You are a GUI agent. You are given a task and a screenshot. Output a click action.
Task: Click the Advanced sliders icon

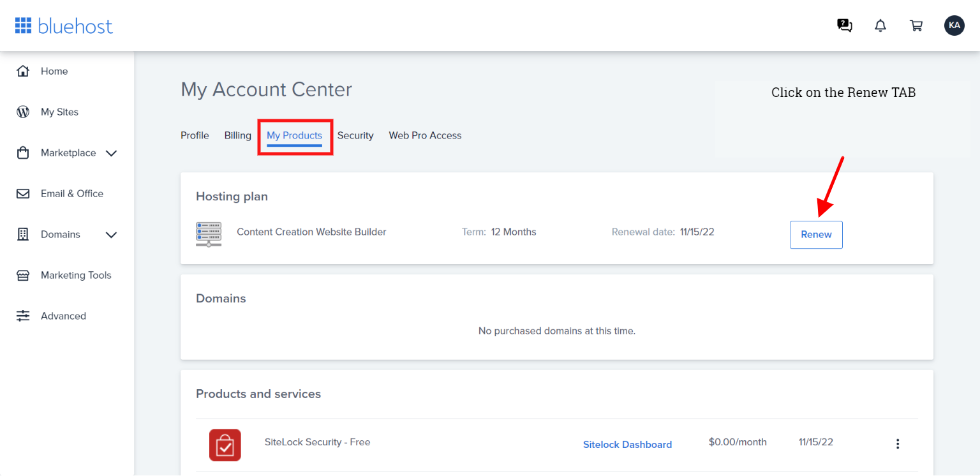[23, 316]
